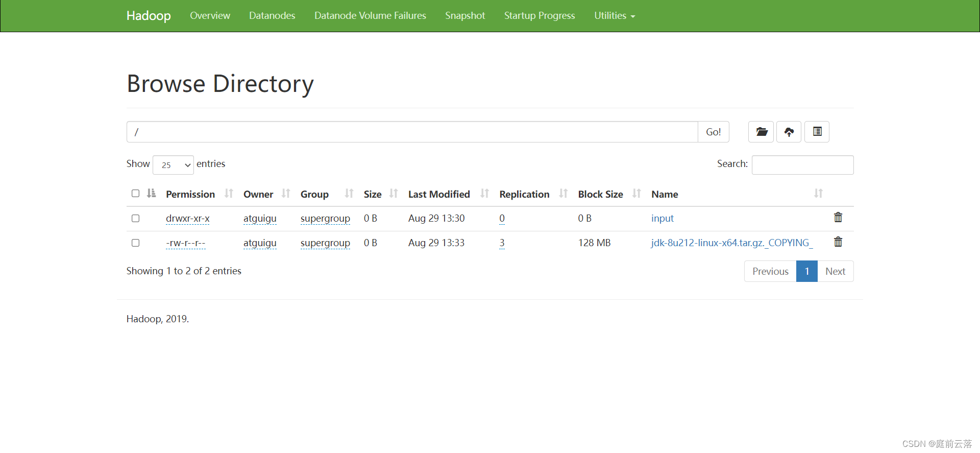
Task: Click the Last Modified column header text
Action: [x=439, y=194]
